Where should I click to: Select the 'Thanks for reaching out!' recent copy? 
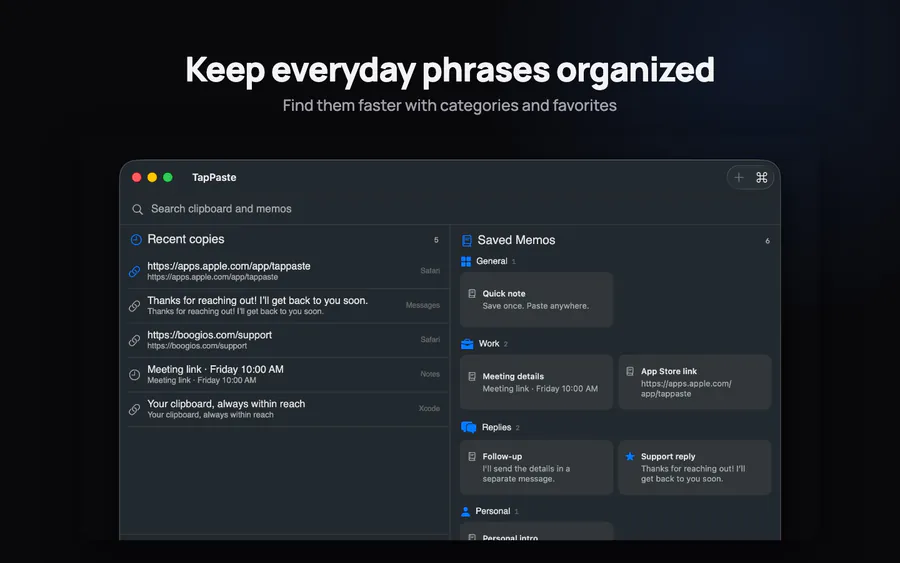[x=288, y=305]
